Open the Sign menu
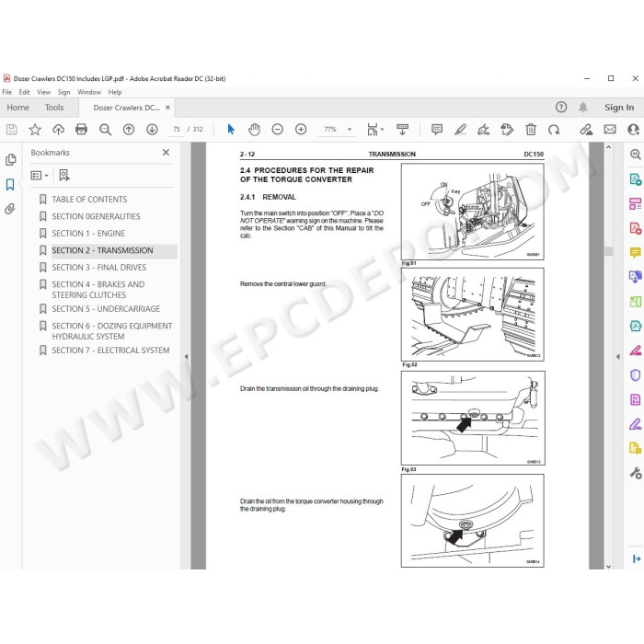 63,92
